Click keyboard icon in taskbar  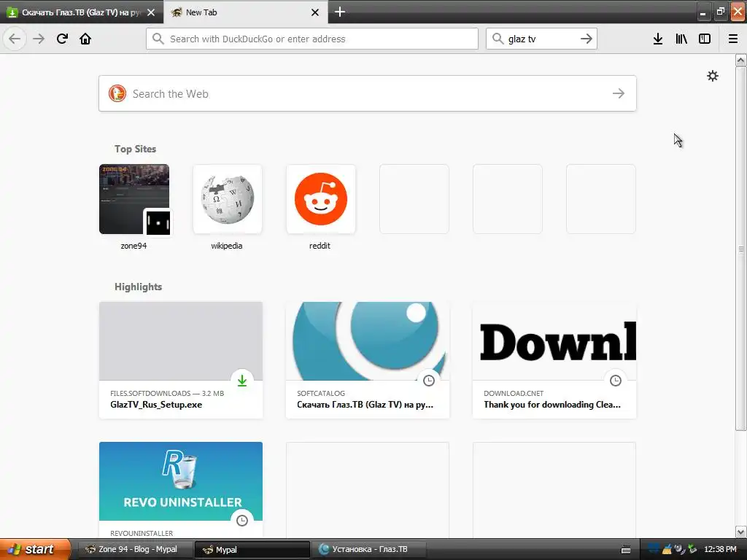pos(626,550)
